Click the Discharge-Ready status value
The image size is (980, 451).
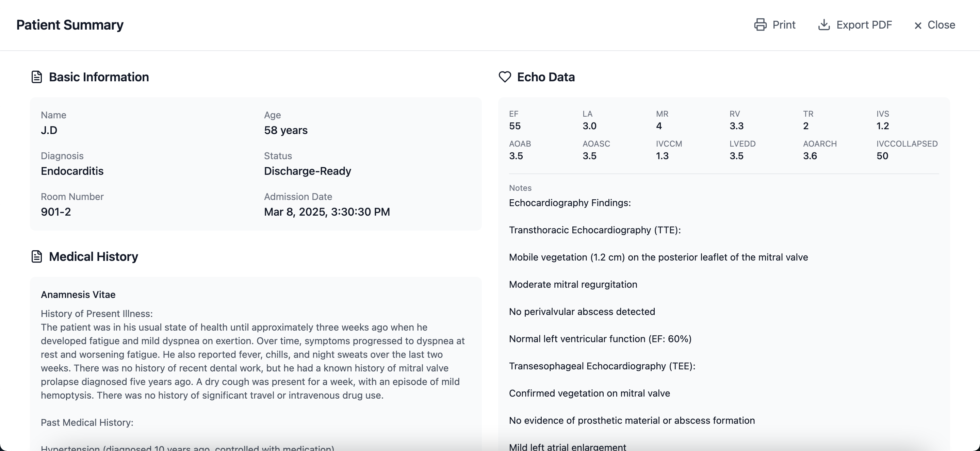(307, 171)
